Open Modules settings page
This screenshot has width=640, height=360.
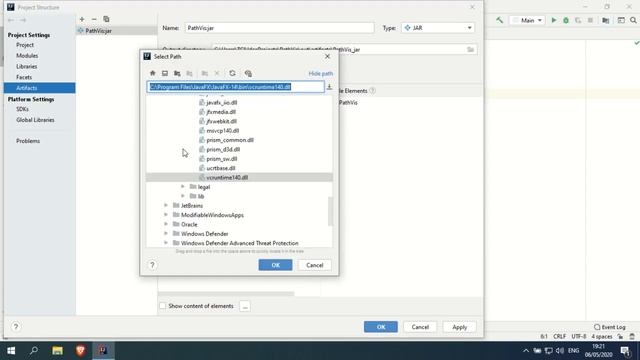(27, 56)
